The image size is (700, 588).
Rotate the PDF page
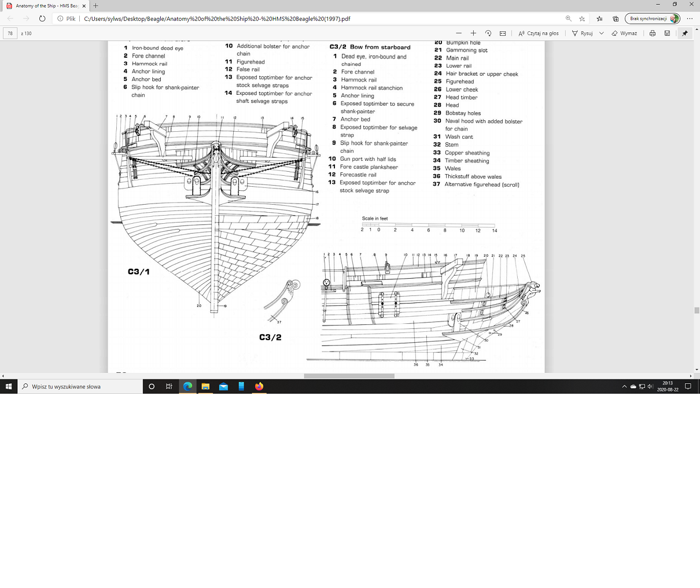pos(488,34)
